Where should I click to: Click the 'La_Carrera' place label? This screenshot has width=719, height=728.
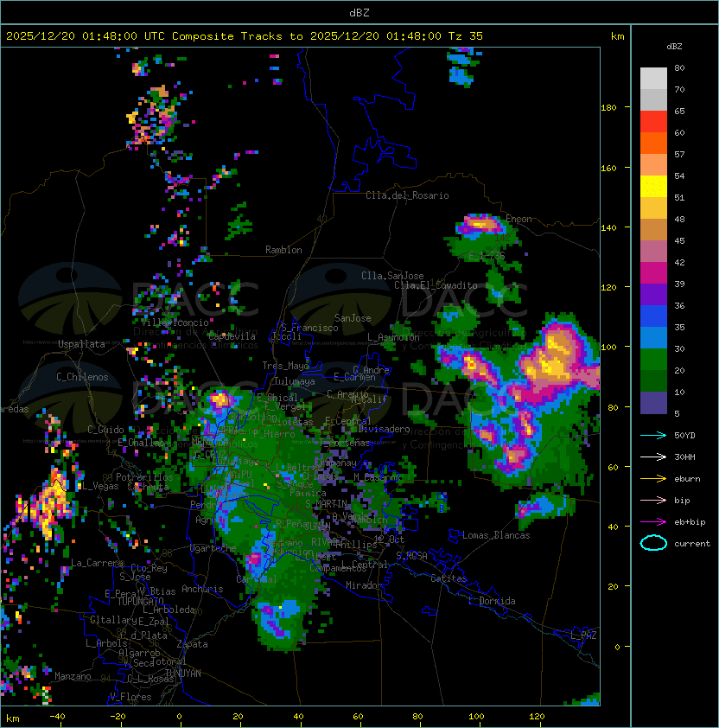(97, 563)
